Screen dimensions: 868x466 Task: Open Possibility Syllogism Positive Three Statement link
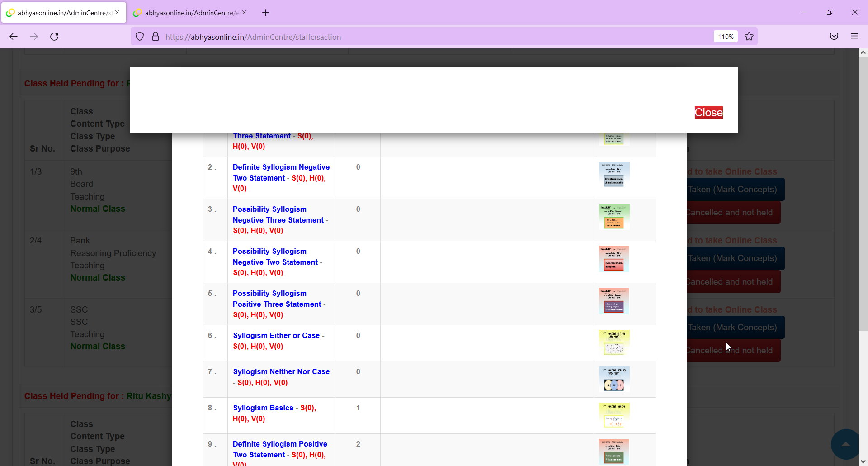pos(277,299)
